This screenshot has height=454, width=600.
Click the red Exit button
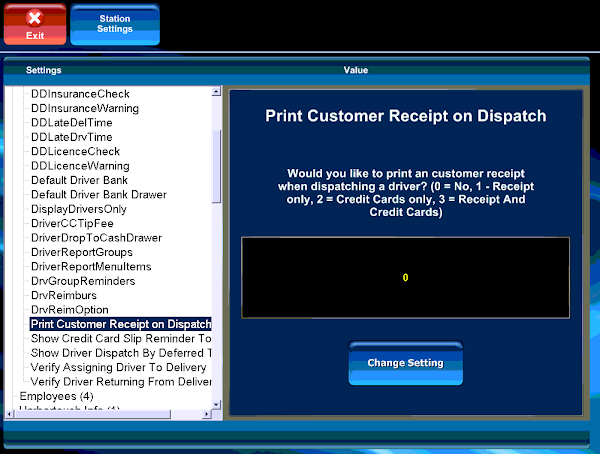click(x=35, y=24)
